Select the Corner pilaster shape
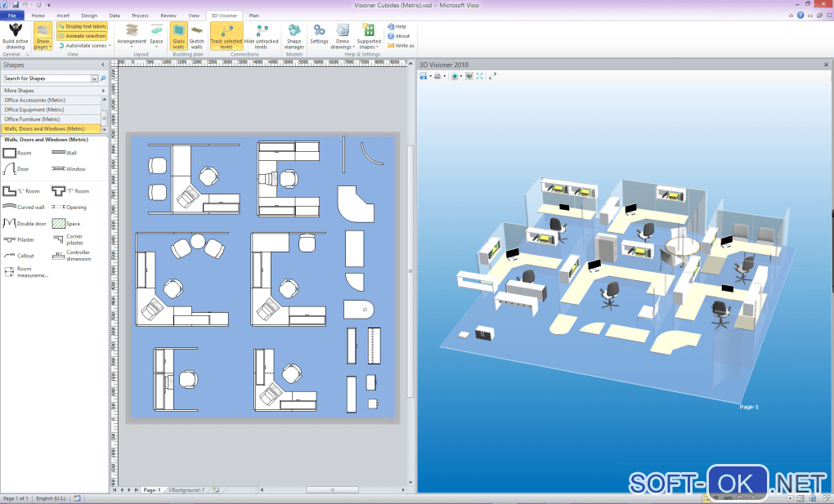Viewport: 834px width, 504px height. (x=68, y=239)
